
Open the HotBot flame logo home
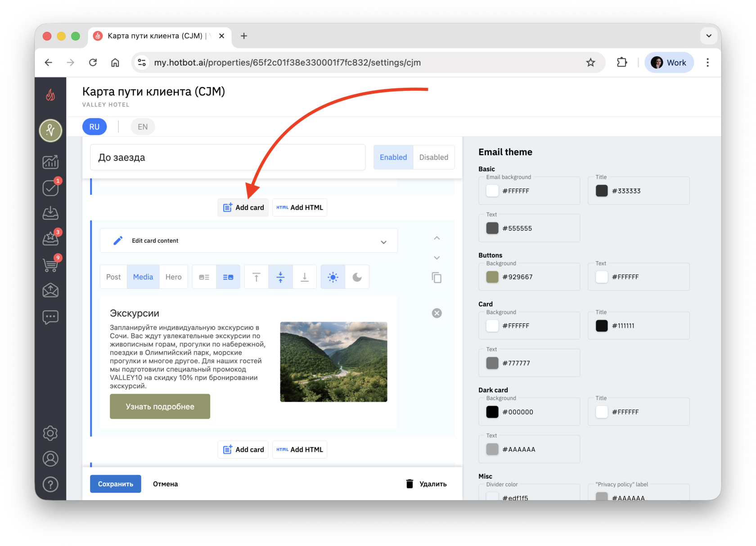click(50, 95)
